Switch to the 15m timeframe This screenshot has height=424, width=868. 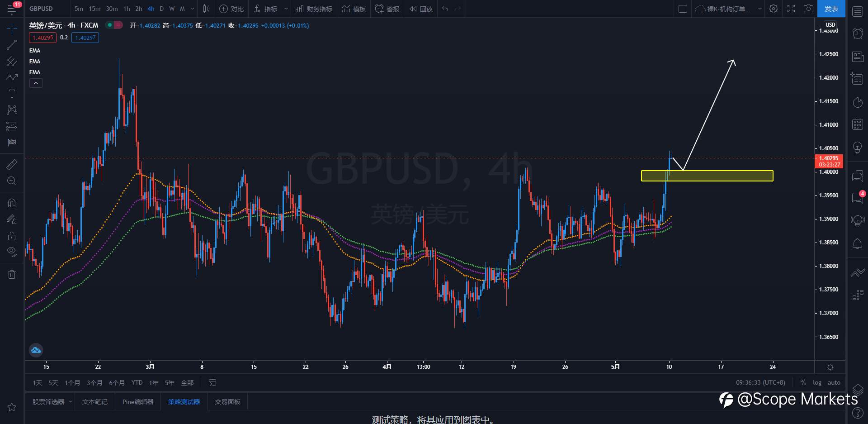94,9
